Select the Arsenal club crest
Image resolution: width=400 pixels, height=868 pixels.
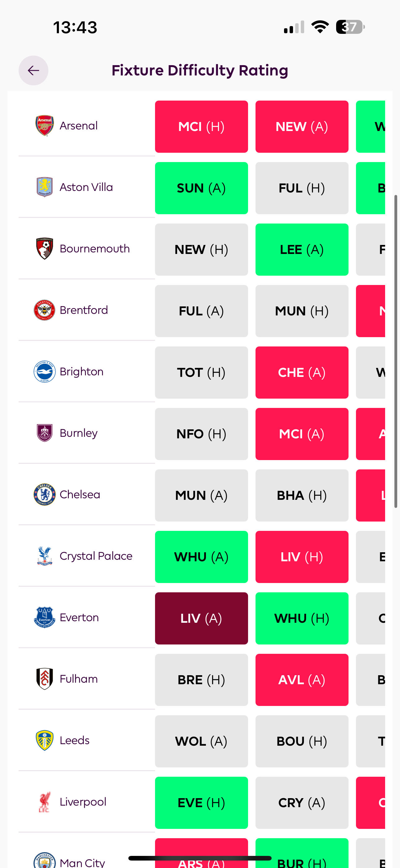click(x=44, y=125)
